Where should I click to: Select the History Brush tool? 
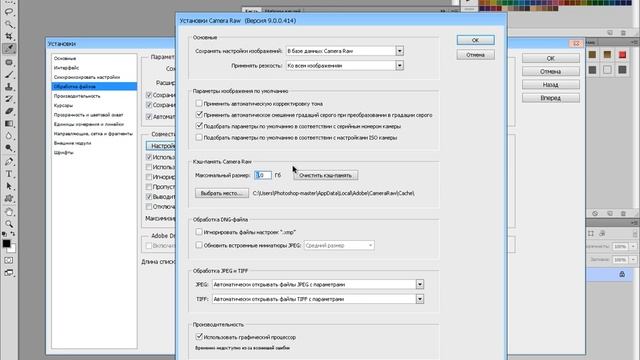[x=9, y=99]
